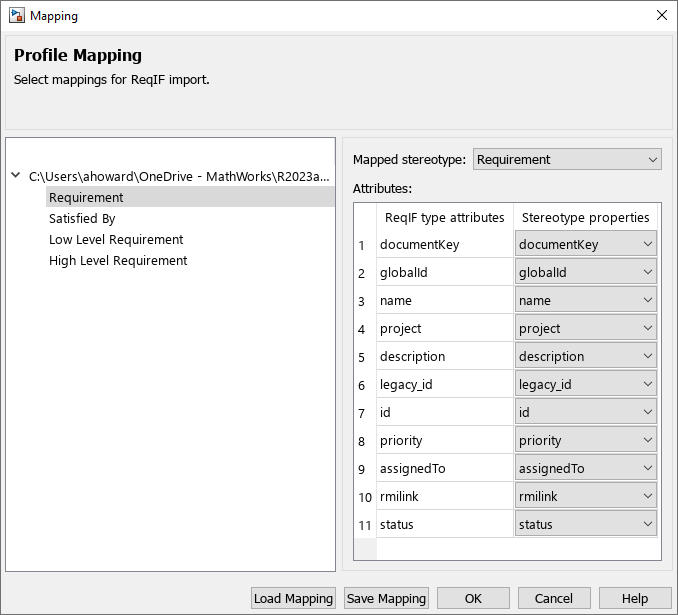Open name stereotype property dropdown
The width and height of the screenshot is (678, 615).
click(x=585, y=301)
